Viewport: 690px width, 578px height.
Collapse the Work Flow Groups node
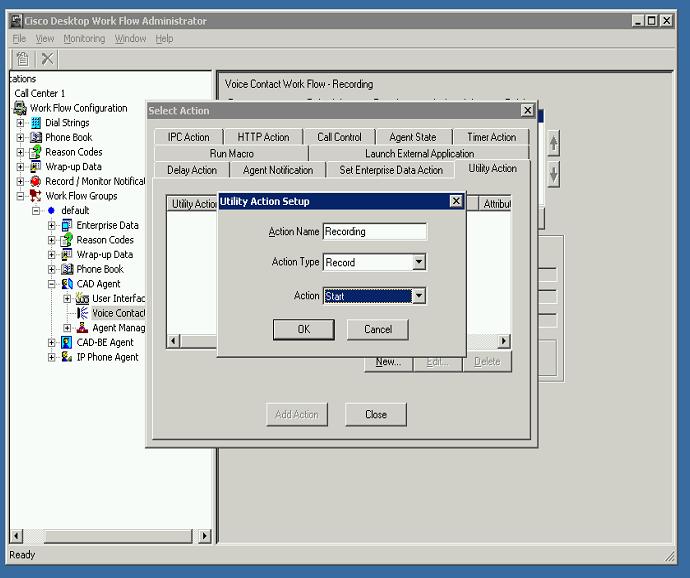click(x=20, y=196)
